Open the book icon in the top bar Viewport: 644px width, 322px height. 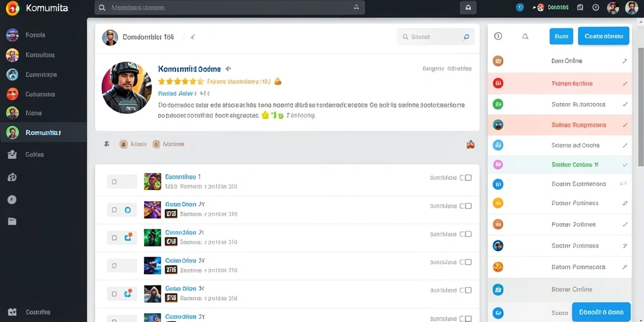click(580, 8)
